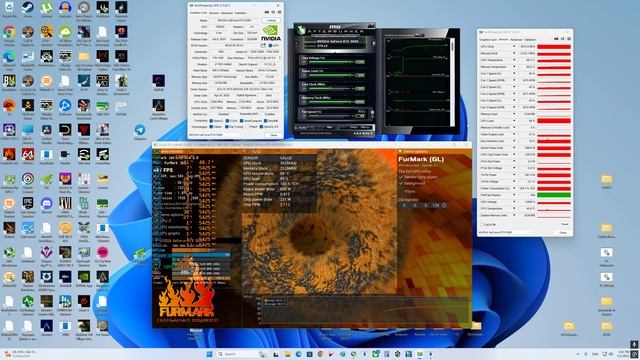Viewport: 640px width, 360px height.
Task: Switch to Advanced tab in left GPU-Z window
Action: tap(227, 13)
